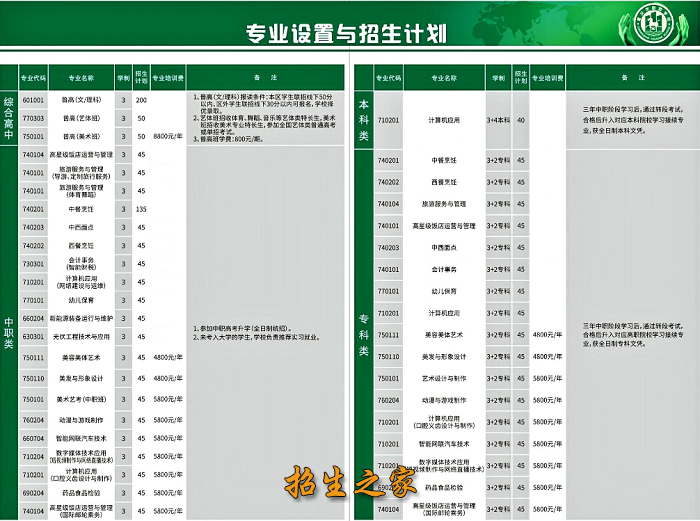This screenshot has height=521, width=700.
Task: Click major code 601001
Action: click(33, 101)
